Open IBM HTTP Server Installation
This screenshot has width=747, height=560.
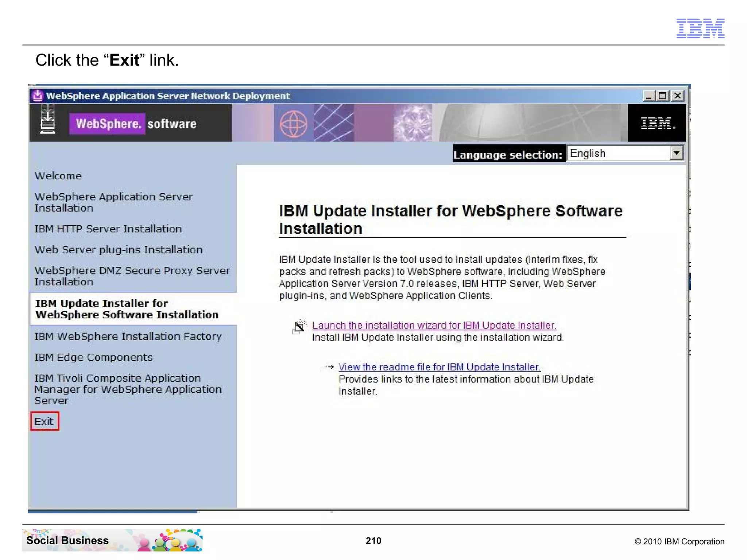coord(108,229)
